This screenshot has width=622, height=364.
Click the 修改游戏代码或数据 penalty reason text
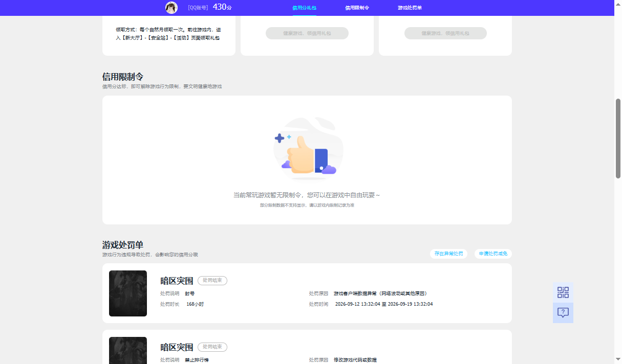pyautogui.click(x=355, y=360)
